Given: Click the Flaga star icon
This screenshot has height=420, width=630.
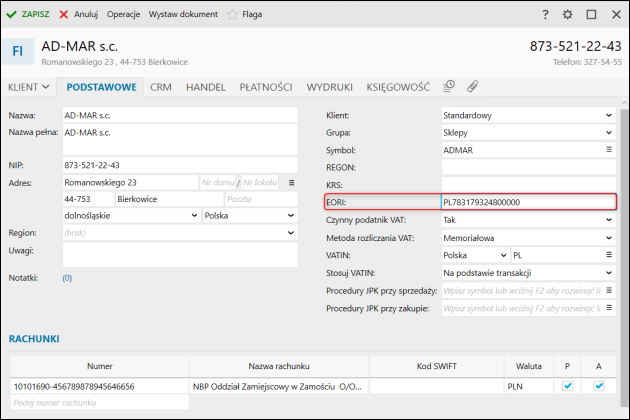Looking at the screenshot, I should (232, 15).
